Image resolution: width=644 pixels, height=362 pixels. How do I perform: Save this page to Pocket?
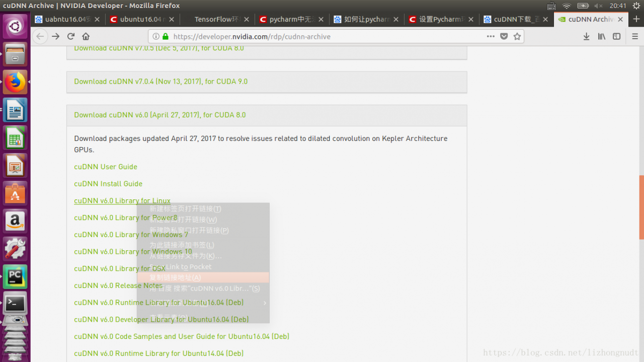(504, 36)
